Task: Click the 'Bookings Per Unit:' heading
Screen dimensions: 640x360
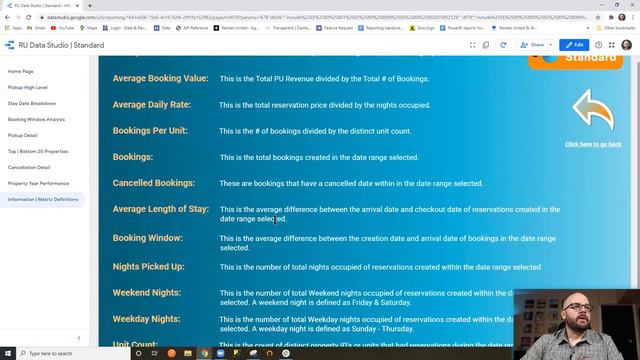Action: (150, 131)
